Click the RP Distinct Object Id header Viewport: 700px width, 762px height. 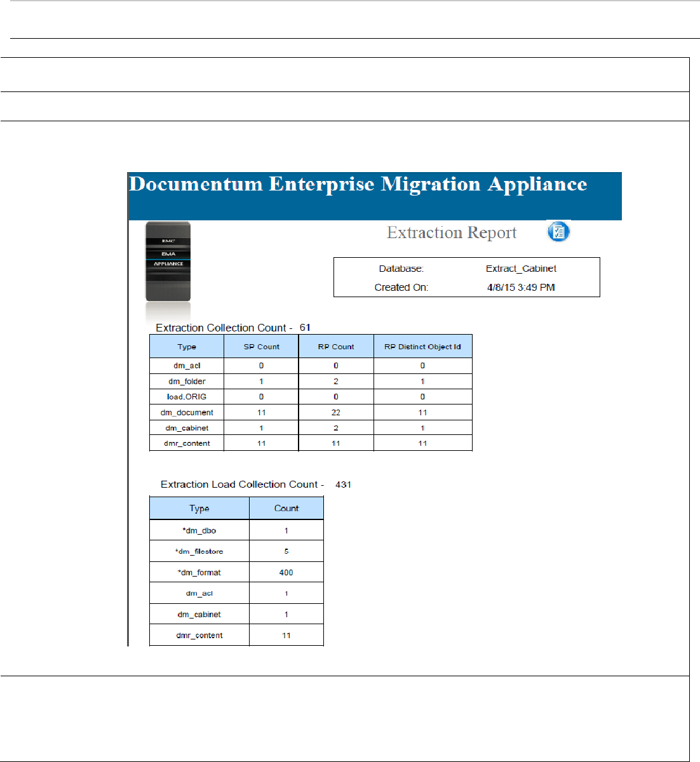click(422, 347)
